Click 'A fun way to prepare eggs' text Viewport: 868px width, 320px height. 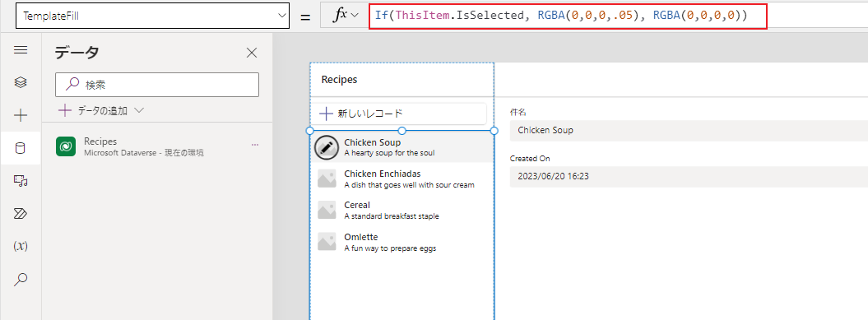pos(390,248)
